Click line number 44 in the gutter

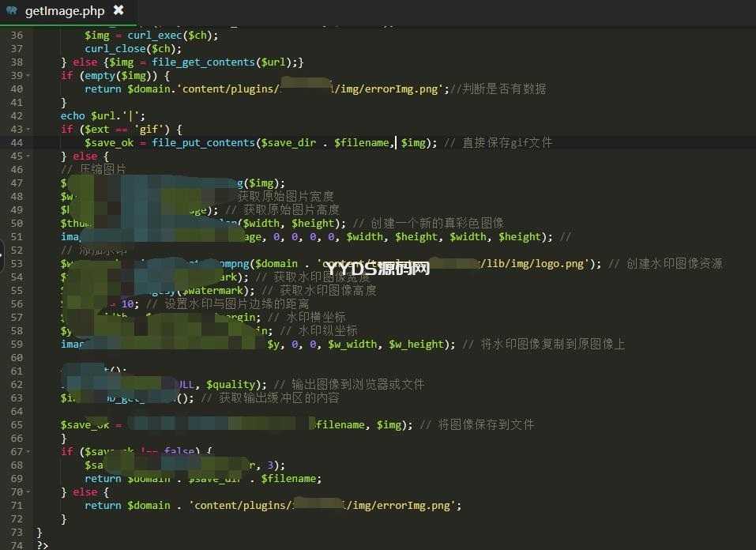click(x=17, y=143)
